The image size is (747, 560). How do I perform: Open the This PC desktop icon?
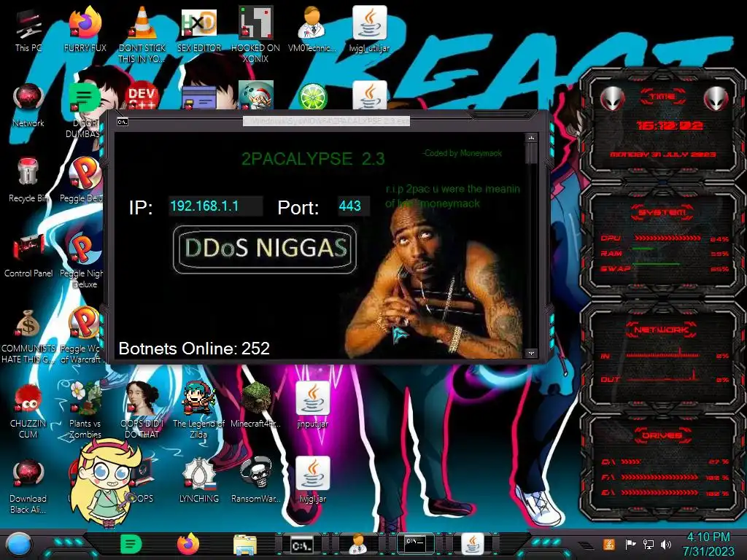[x=28, y=29]
